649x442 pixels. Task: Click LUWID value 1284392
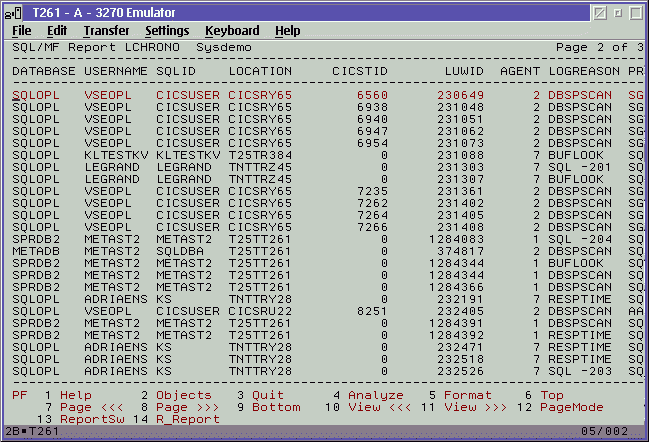click(456, 335)
